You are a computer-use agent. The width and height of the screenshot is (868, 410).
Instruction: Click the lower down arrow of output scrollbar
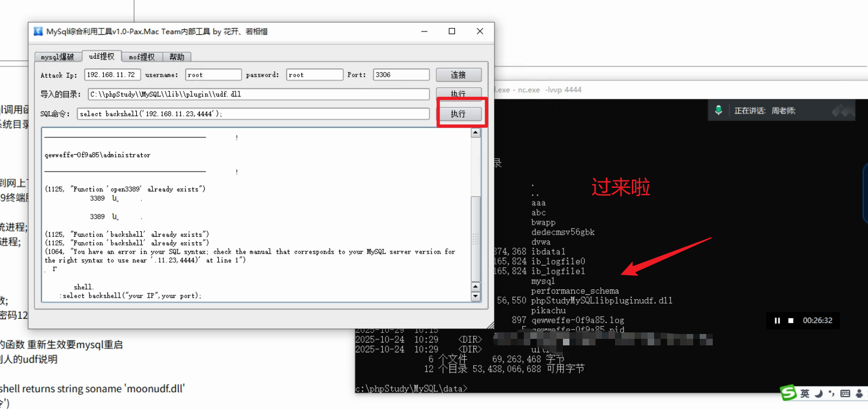tap(476, 297)
